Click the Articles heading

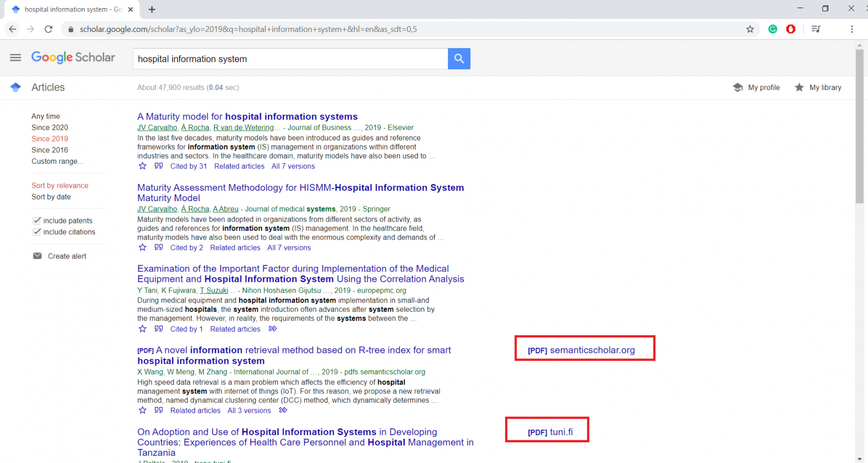coord(48,87)
